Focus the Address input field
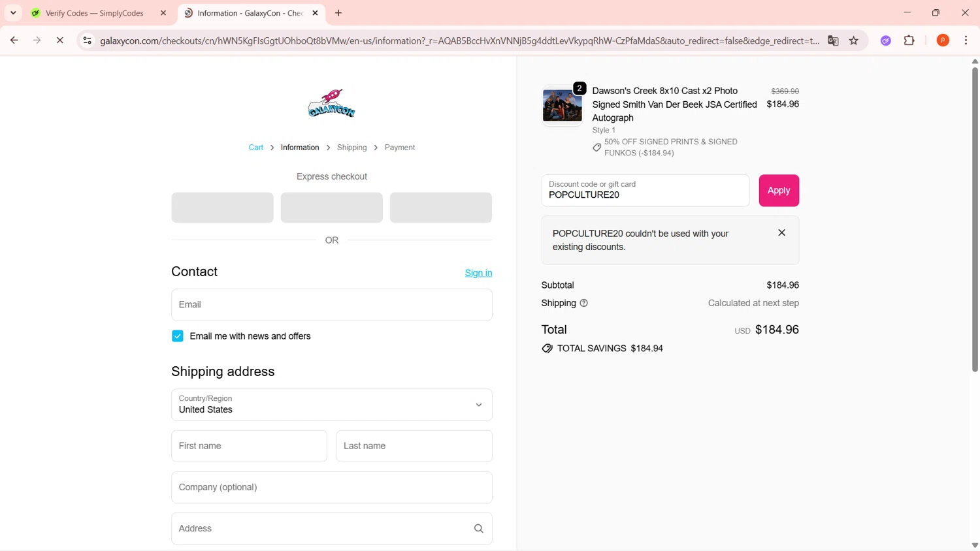980x551 pixels. click(x=332, y=529)
